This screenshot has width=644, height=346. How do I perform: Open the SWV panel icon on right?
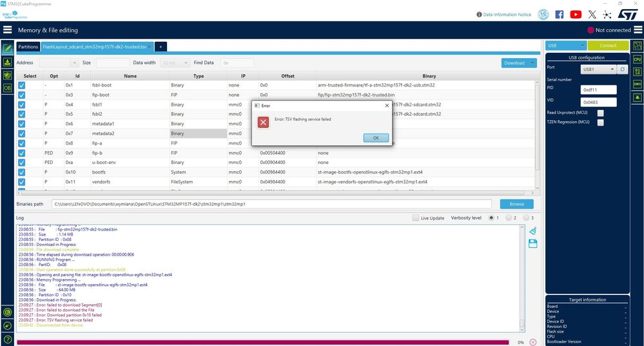point(637,85)
